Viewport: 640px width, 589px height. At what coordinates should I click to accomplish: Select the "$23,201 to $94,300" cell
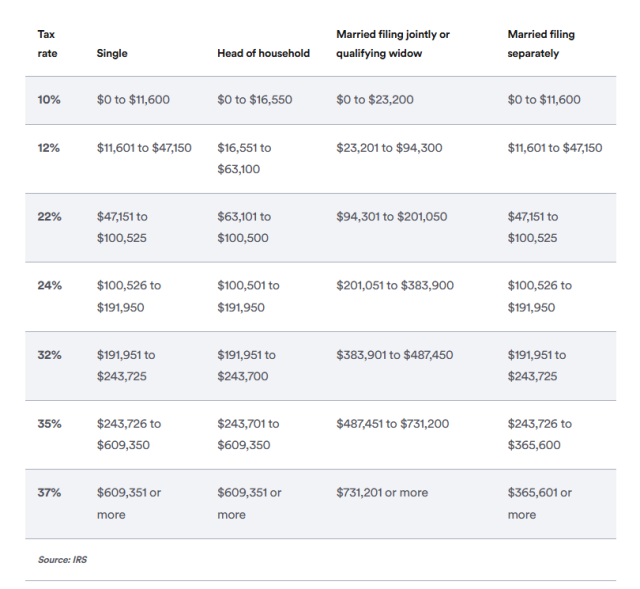coord(389,148)
